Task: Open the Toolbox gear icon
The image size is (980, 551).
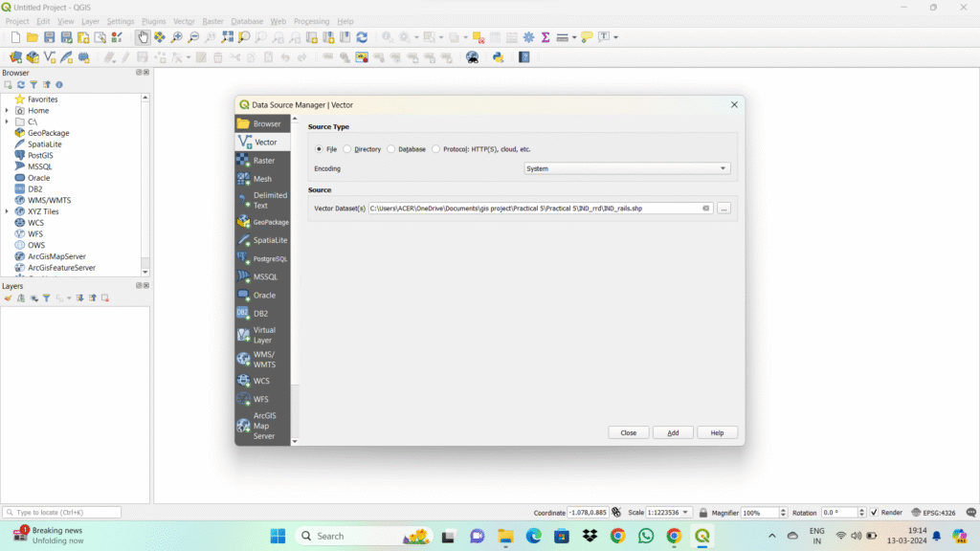Action: point(528,37)
